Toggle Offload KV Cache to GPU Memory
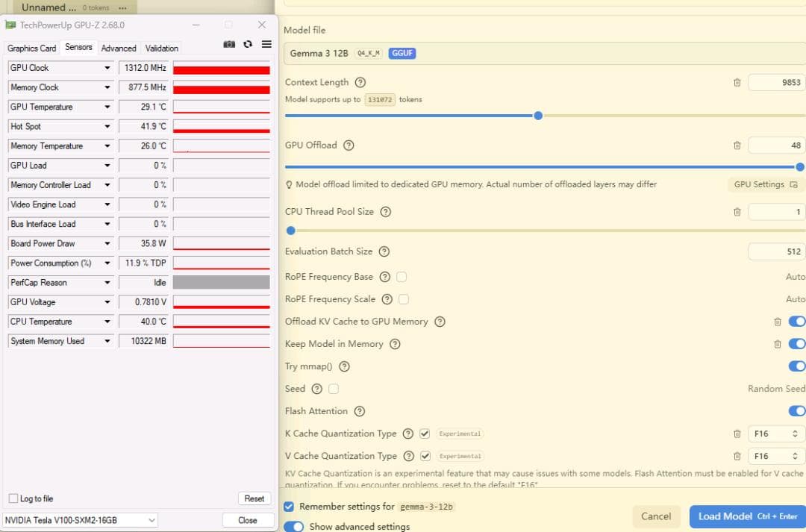 pos(797,322)
